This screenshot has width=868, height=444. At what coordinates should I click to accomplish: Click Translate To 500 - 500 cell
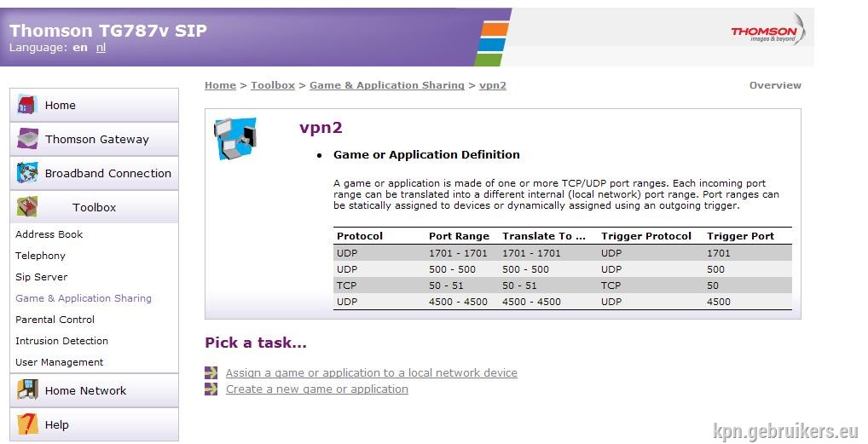pyautogui.click(x=525, y=269)
